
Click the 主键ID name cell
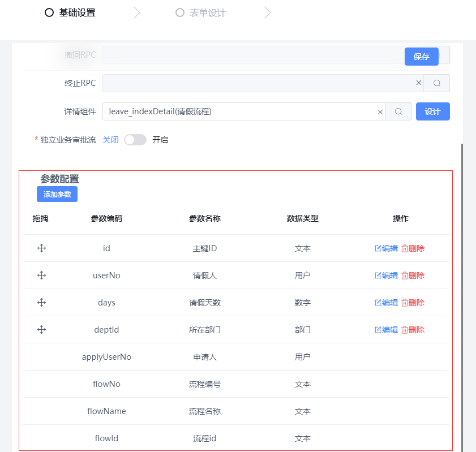coord(205,248)
